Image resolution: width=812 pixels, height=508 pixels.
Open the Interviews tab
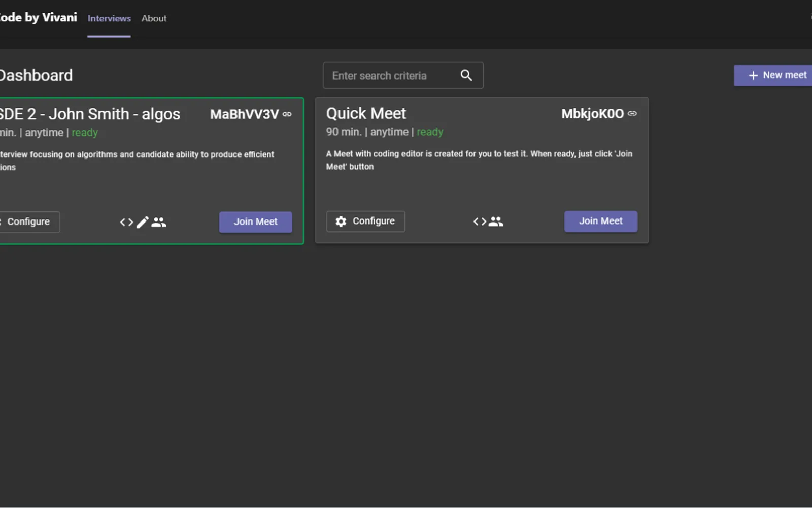109,18
